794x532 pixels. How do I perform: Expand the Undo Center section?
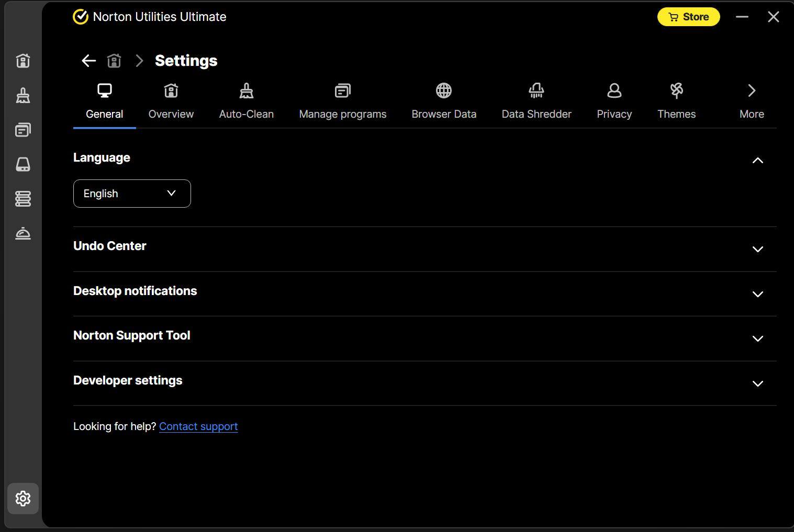pyautogui.click(x=757, y=249)
